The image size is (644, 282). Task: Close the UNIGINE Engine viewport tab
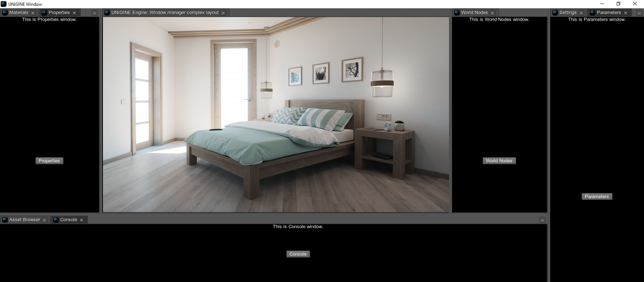pyautogui.click(x=223, y=13)
